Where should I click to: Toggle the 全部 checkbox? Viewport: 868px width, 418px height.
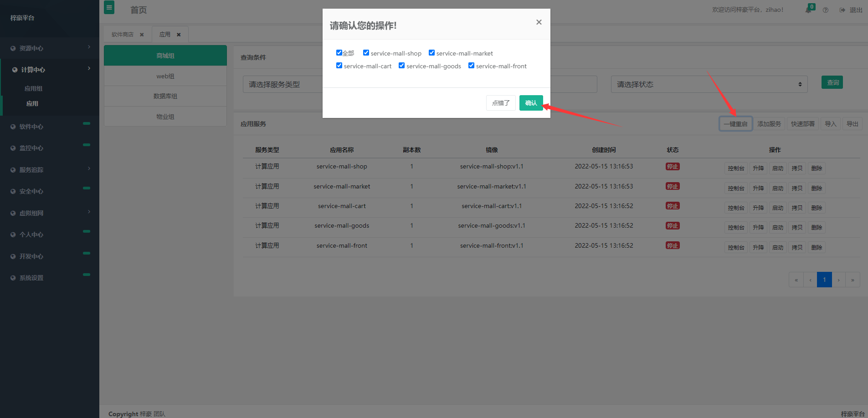tap(339, 53)
